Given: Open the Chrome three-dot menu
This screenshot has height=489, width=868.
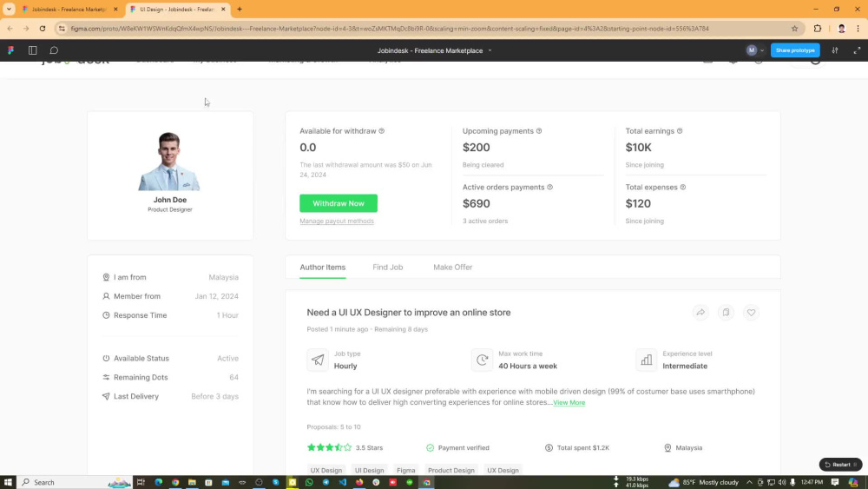Looking at the screenshot, I should pyautogui.click(x=858, y=29).
